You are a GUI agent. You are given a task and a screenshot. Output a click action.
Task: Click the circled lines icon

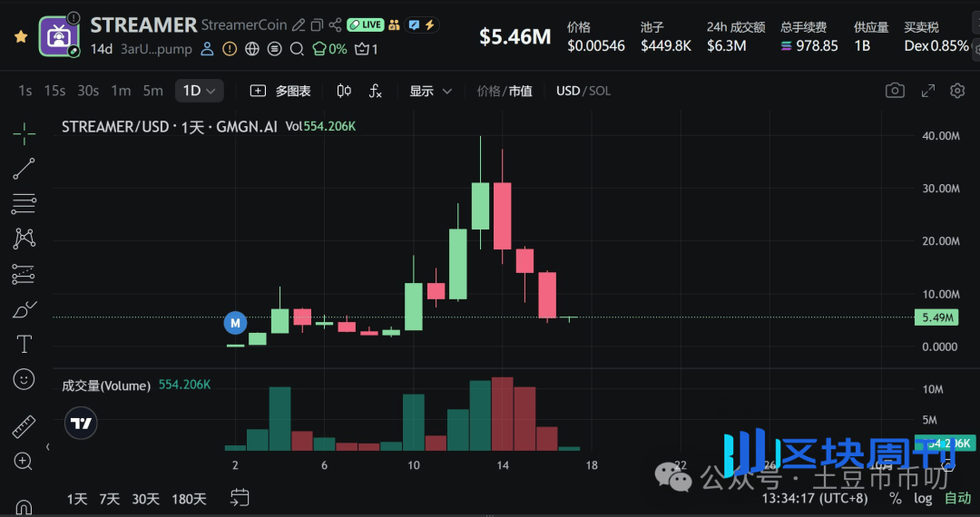point(274,49)
